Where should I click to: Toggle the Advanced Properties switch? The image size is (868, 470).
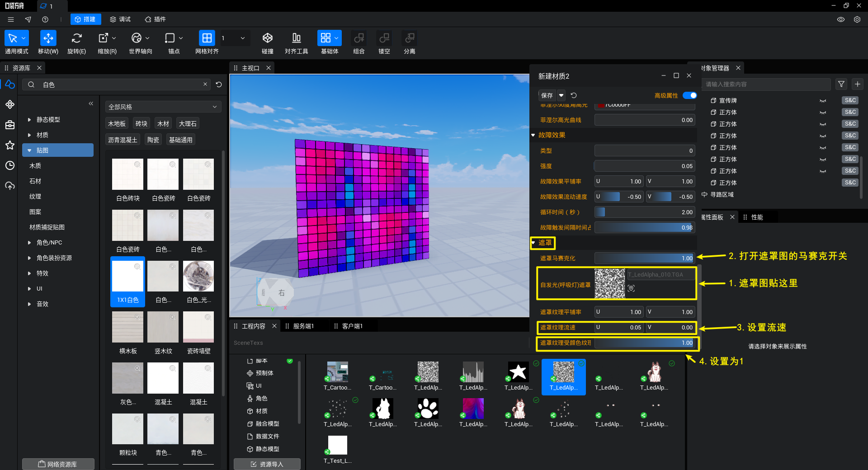[x=689, y=95]
